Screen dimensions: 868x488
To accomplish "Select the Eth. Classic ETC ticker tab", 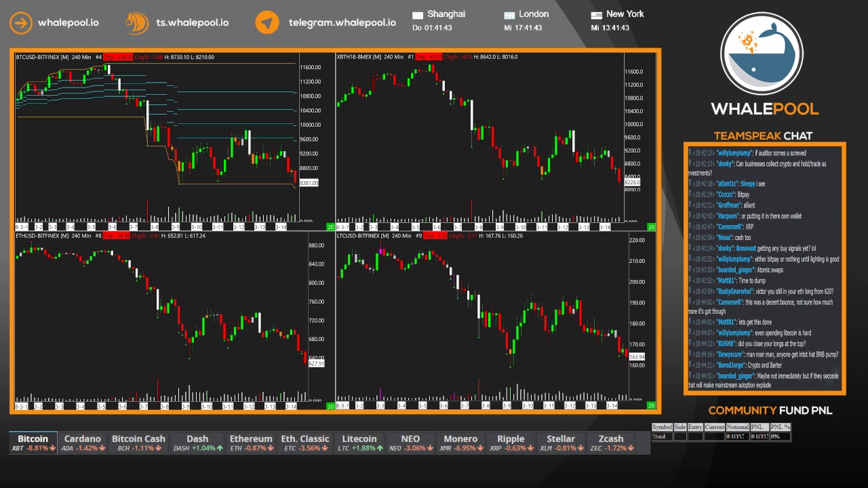I will [x=305, y=443].
